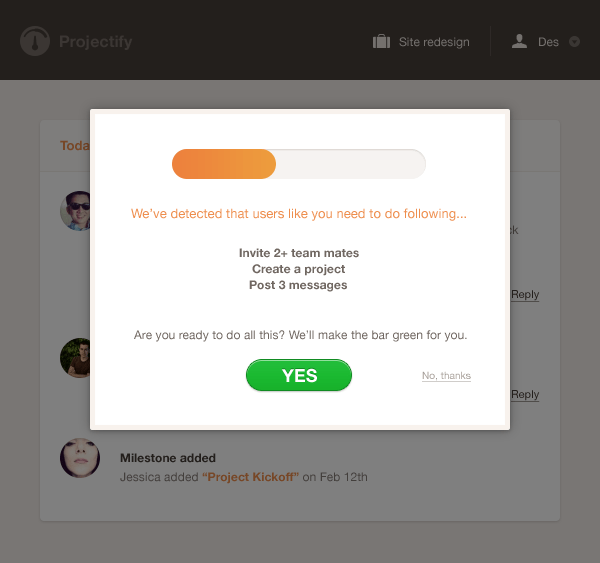Click the Projectify brand name
This screenshot has width=600, height=563.
tap(95, 42)
